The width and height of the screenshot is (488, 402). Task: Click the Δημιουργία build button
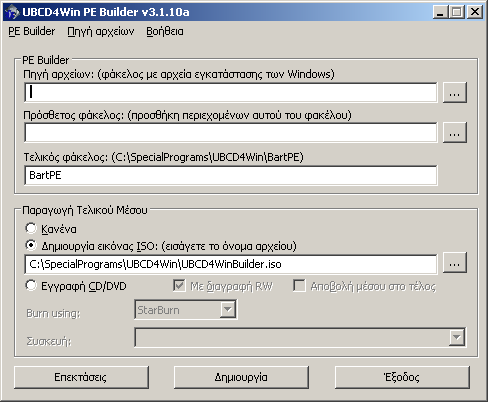click(241, 377)
